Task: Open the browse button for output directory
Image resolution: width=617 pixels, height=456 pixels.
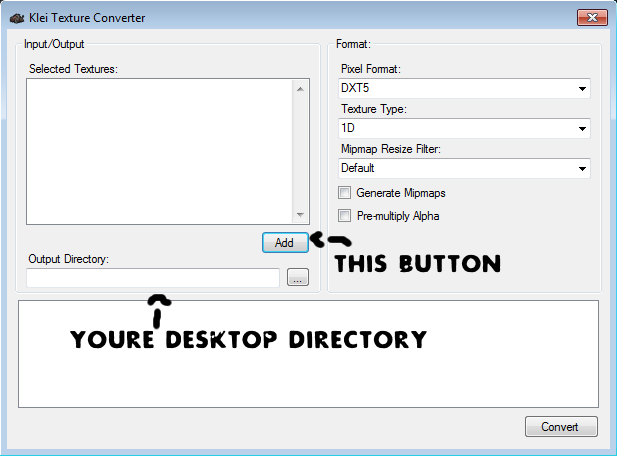Action: [x=298, y=278]
